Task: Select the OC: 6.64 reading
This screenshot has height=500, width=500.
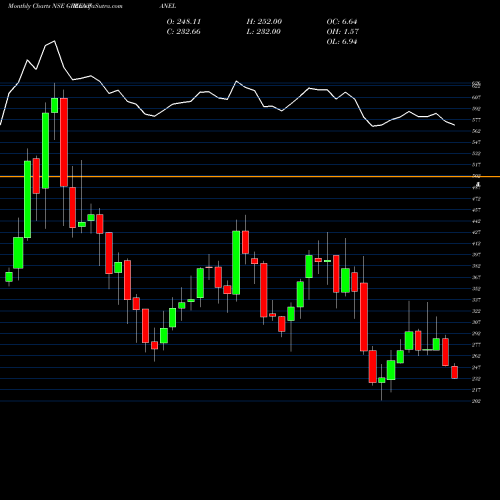Action: click(342, 22)
